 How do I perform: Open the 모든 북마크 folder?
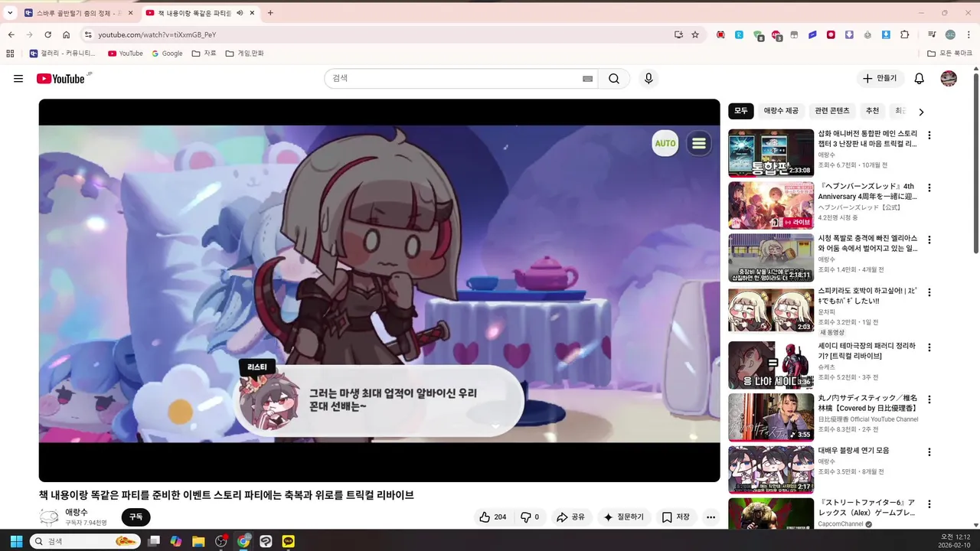pos(949,54)
